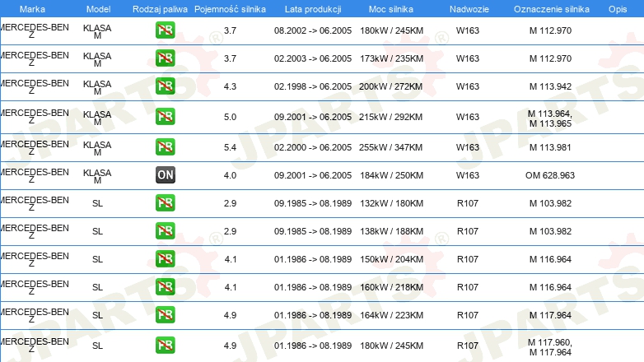
Task: Click engine capacity 4.3
Action: 230,86
